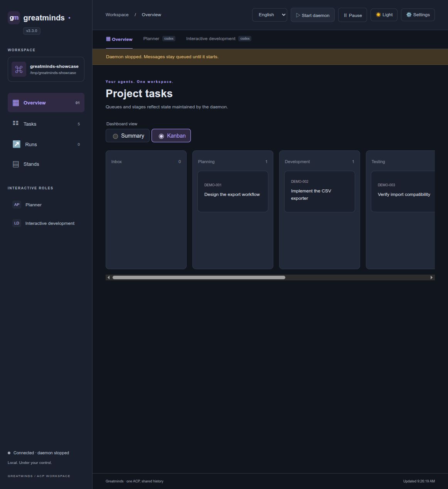
Task: Open the Settings button
Action: [418, 15]
